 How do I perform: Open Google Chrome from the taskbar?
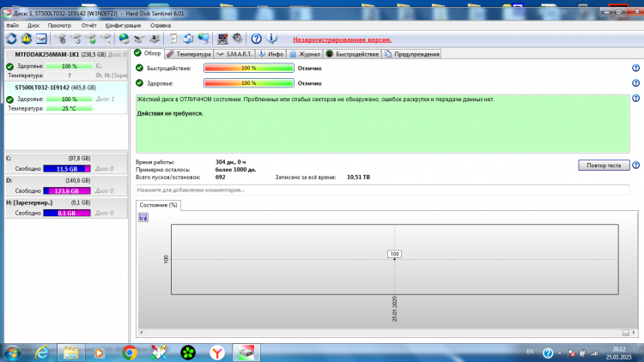130,353
